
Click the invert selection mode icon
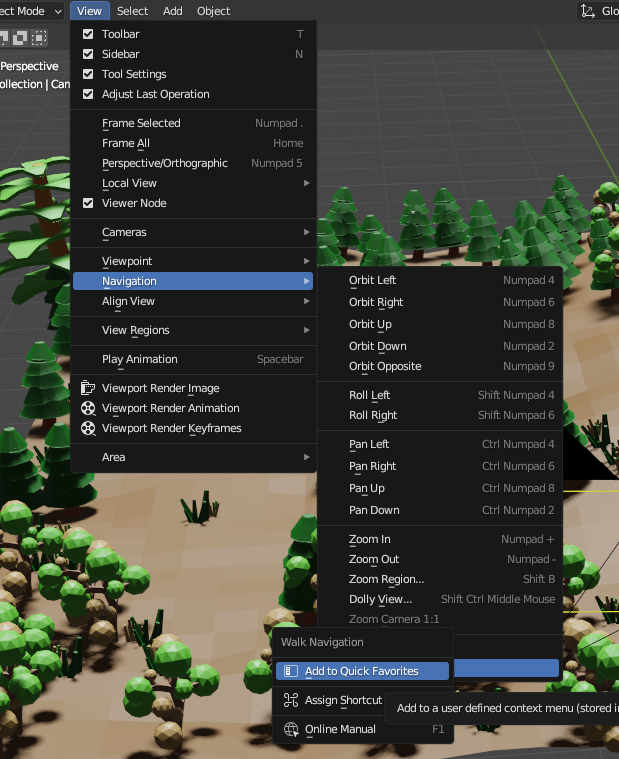20,38
